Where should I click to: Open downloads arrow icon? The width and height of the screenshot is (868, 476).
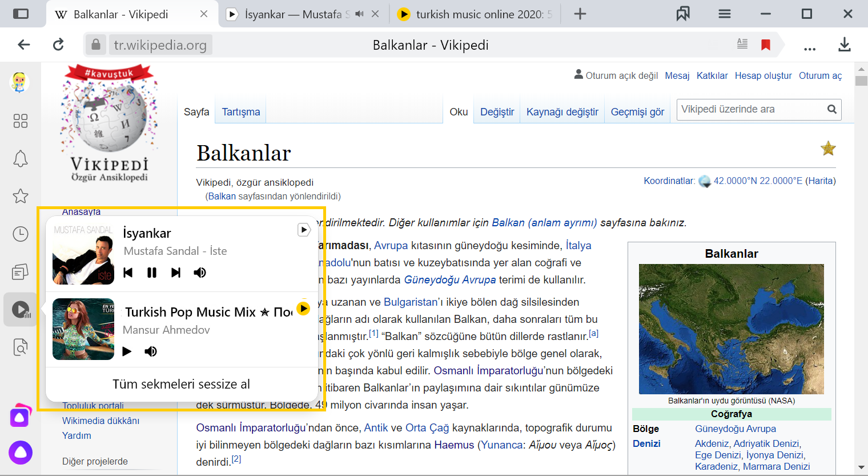pos(845,45)
